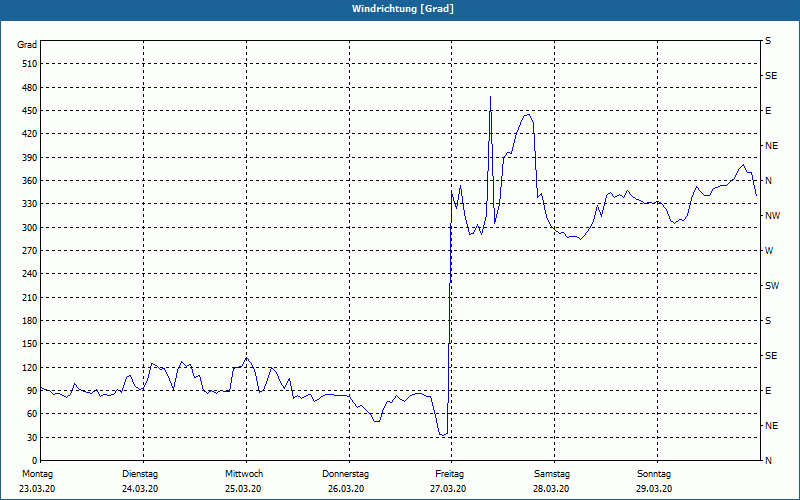
Task: Click the date 27.03.20
Action: click(448, 489)
